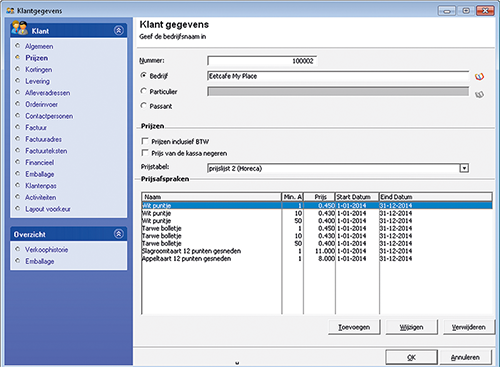The image size is (500, 367).
Task: Select Tarwe bolletje row with minimum 10
Action: [x=317, y=236]
